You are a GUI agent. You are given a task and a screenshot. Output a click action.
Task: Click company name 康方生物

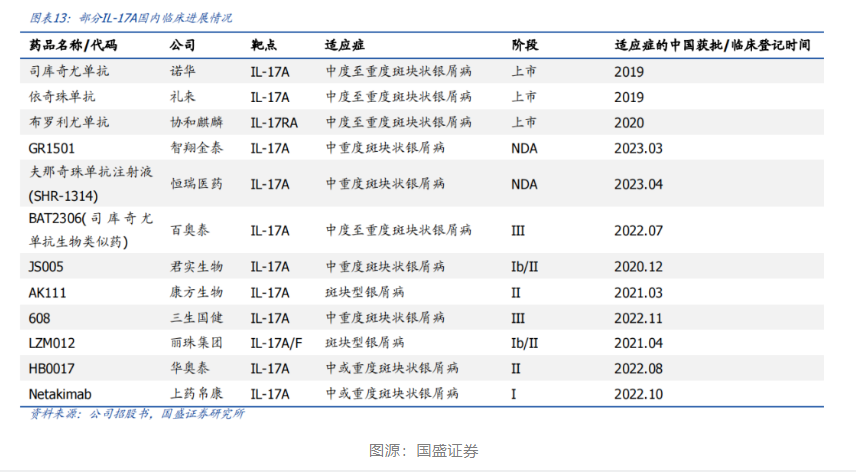[x=196, y=292]
